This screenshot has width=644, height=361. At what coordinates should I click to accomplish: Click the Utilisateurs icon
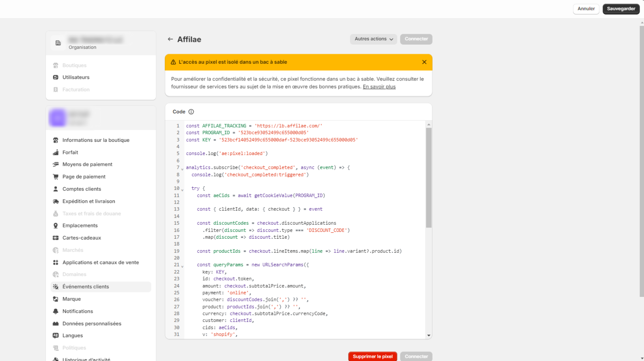56,77
